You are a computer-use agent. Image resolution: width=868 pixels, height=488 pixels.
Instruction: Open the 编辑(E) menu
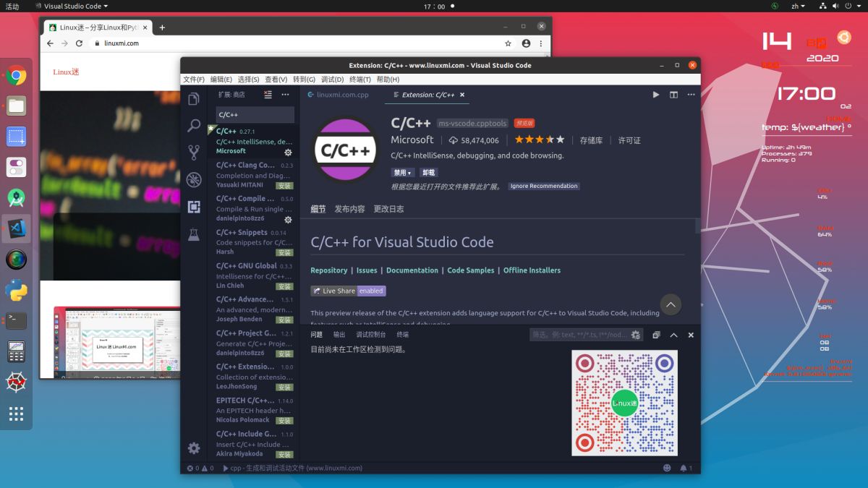click(x=221, y=80)
